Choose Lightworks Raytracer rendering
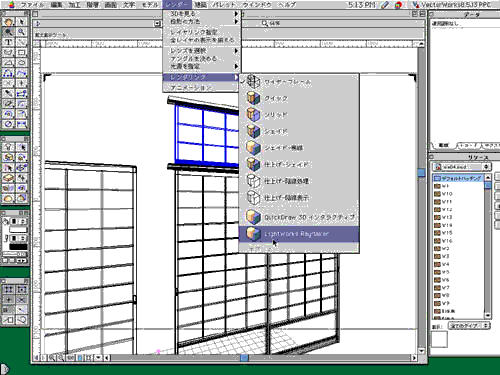Screen dimensions: 500x375 [299, 234]
